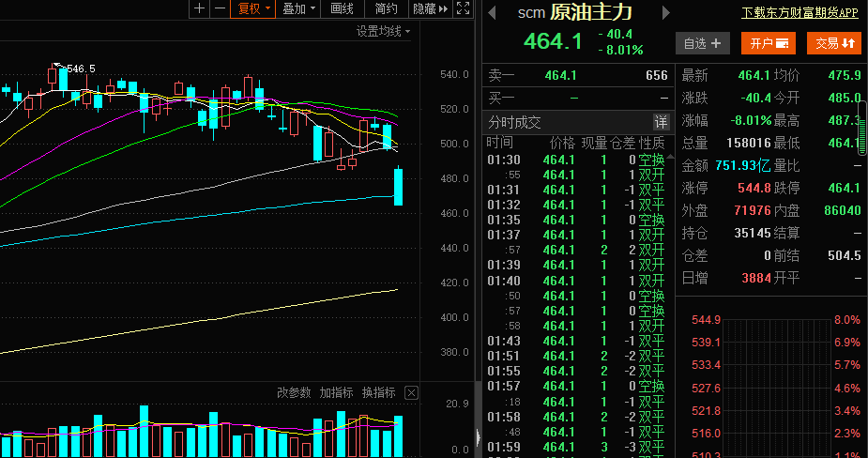Click 隐藏 to hide side panel
868x458 pixels.
[430, 8]
